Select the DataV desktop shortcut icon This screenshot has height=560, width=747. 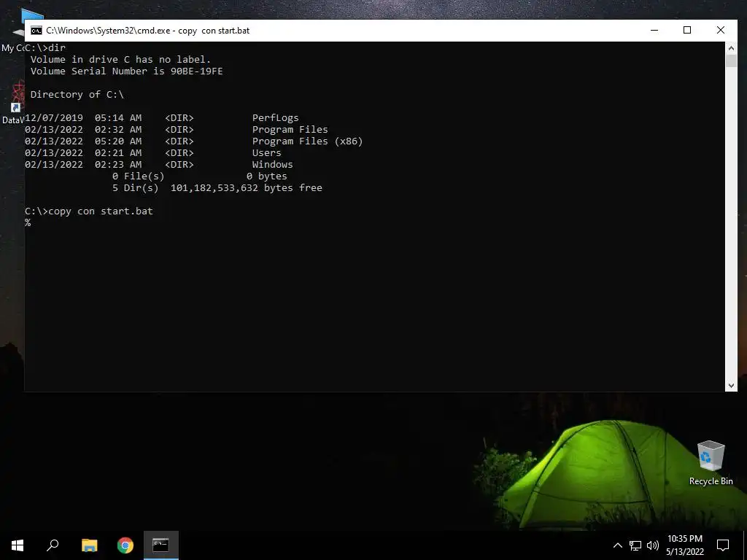point(13,104)
